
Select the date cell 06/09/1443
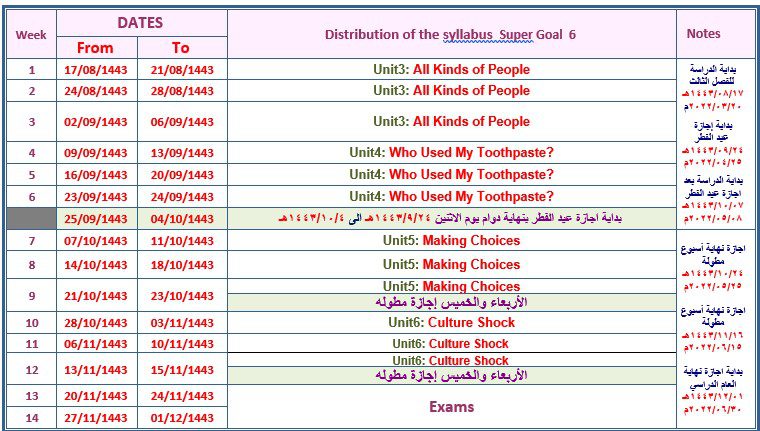[182, 122]
